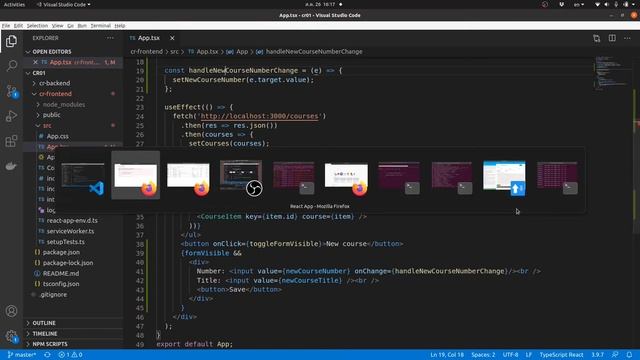Open the Selection menu
640x360 pixels.
coord(37,26)
